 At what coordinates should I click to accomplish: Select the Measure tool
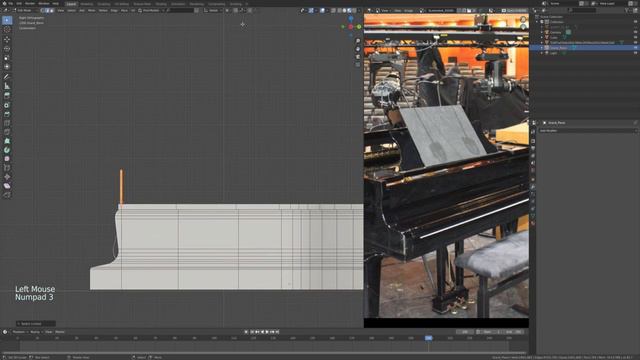[x=7, y=86]
